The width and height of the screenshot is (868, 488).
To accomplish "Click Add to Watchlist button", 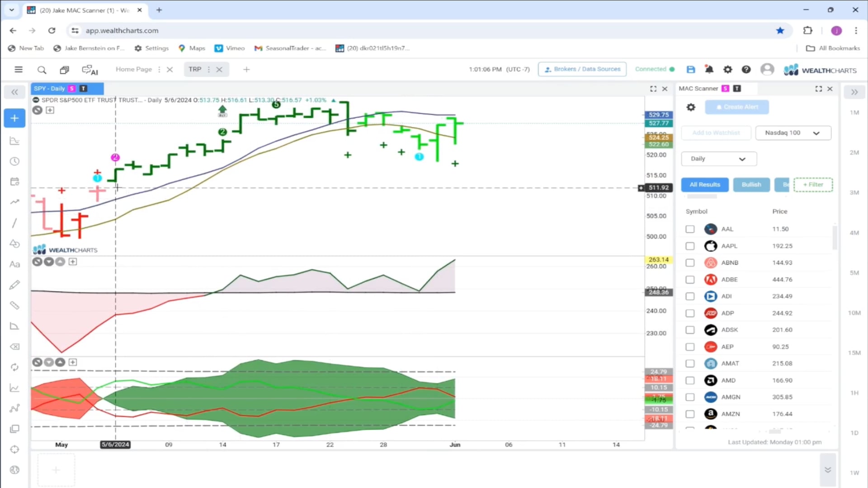I will [716, 133].
